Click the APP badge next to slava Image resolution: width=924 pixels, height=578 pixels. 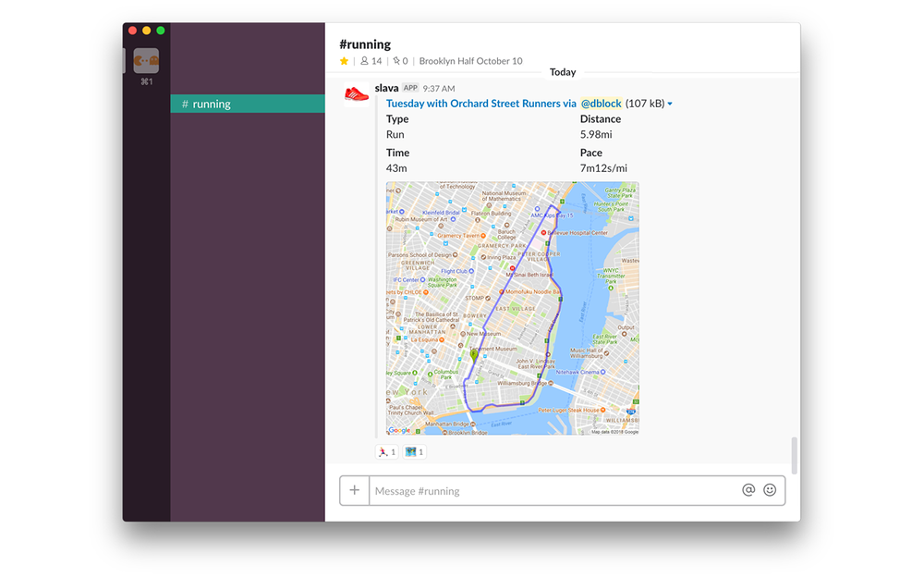[x=411, y=88]
